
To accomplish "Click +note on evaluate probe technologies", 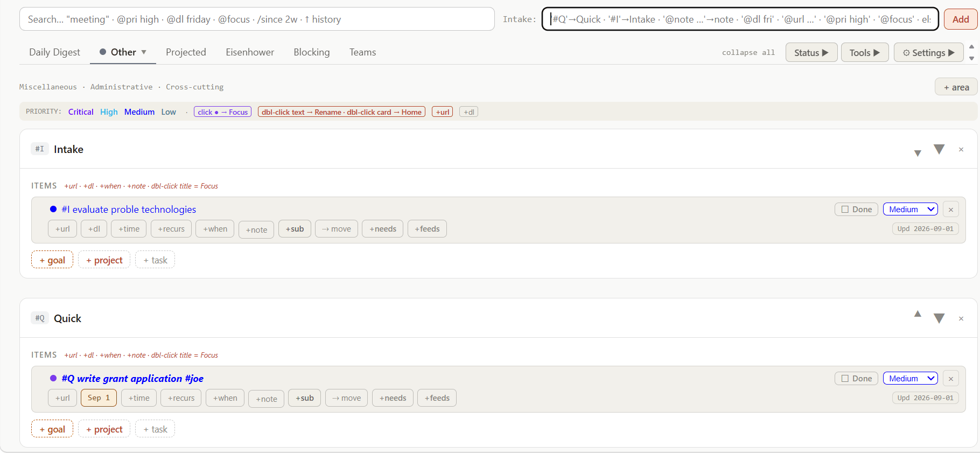I will tap(256, 230).
